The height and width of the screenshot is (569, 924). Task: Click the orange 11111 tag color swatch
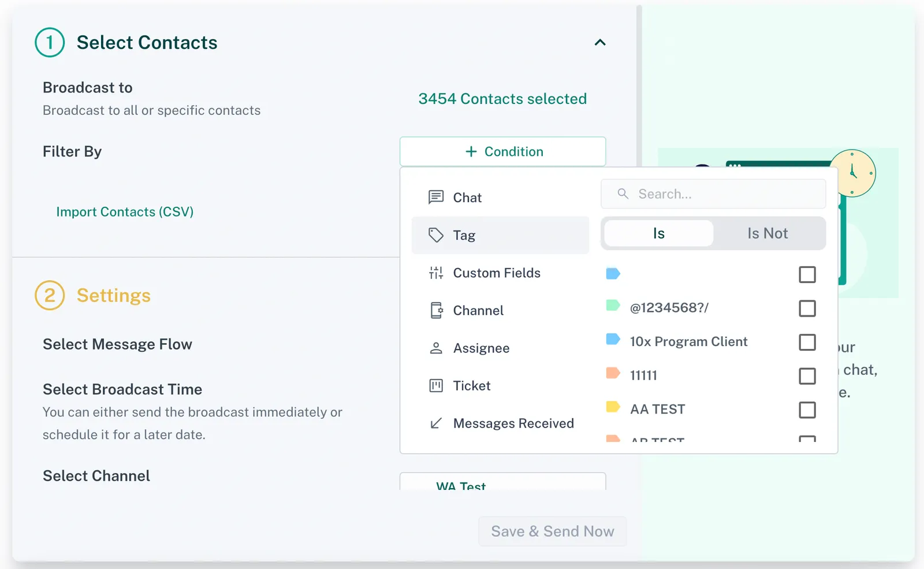[613, 373]
